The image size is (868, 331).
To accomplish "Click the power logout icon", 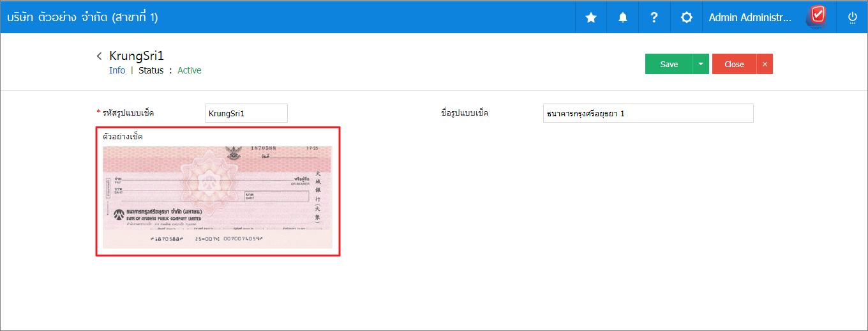I will click(852, 17).
